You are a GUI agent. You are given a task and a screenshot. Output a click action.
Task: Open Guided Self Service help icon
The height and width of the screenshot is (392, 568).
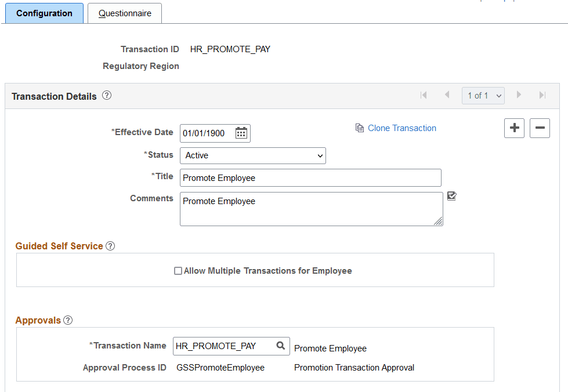110,246
